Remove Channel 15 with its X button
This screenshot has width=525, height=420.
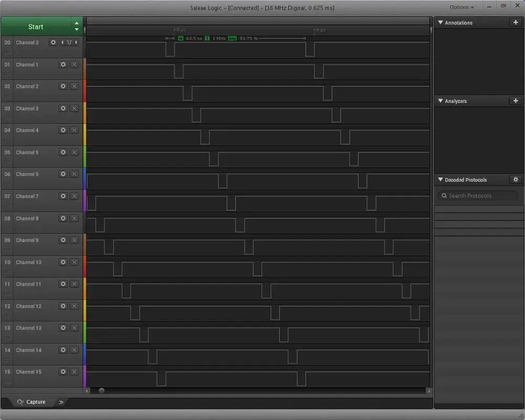click(x=75, y=371)
